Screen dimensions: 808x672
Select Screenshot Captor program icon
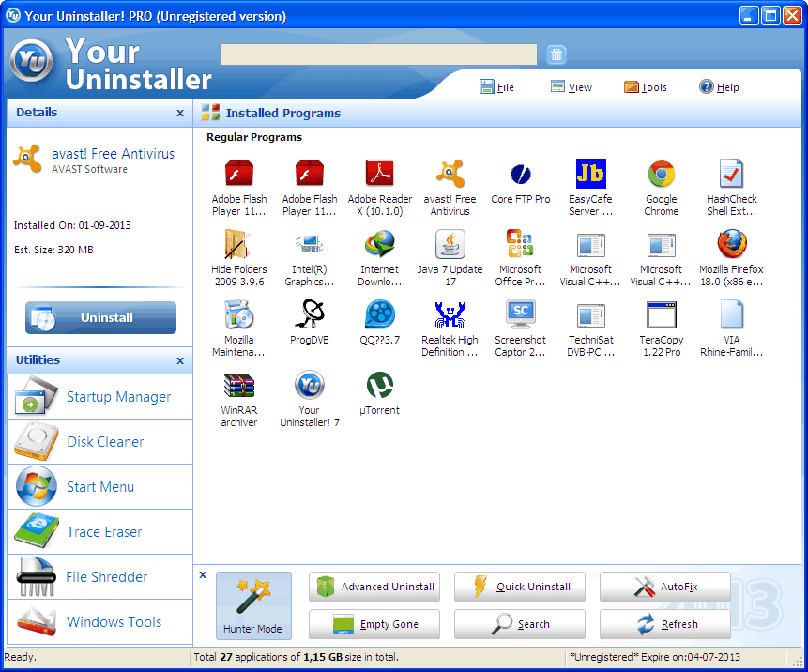[x=521, y=314]
